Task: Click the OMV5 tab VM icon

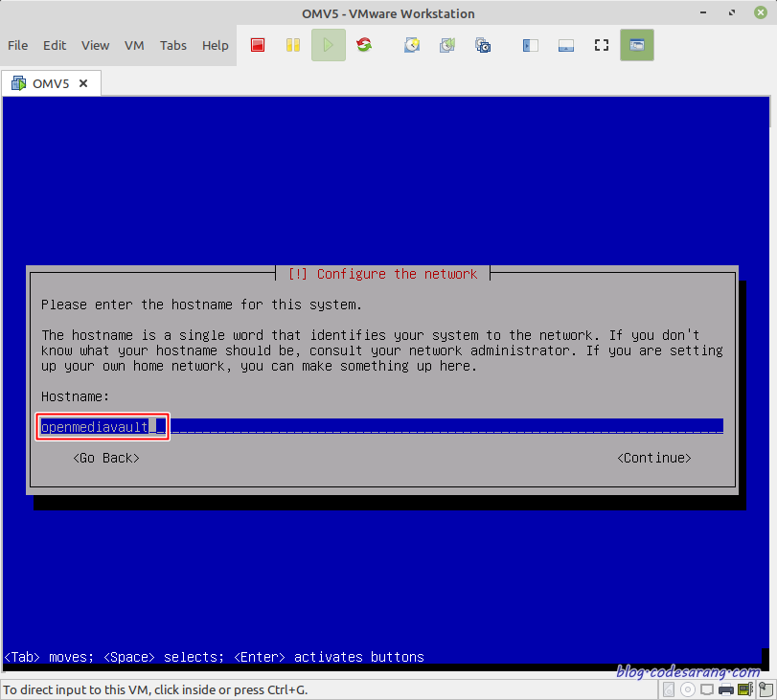Action: pyautogui.click(x=18, y=83)
